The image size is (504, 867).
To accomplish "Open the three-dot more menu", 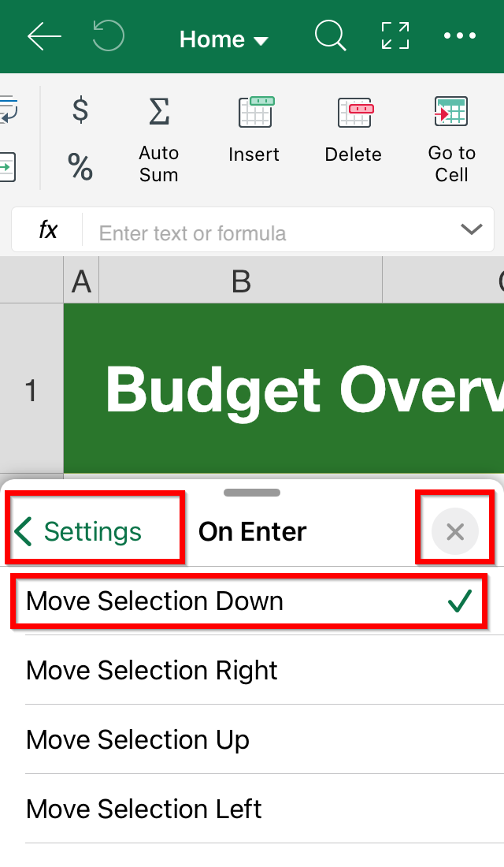I will [460, 36].
